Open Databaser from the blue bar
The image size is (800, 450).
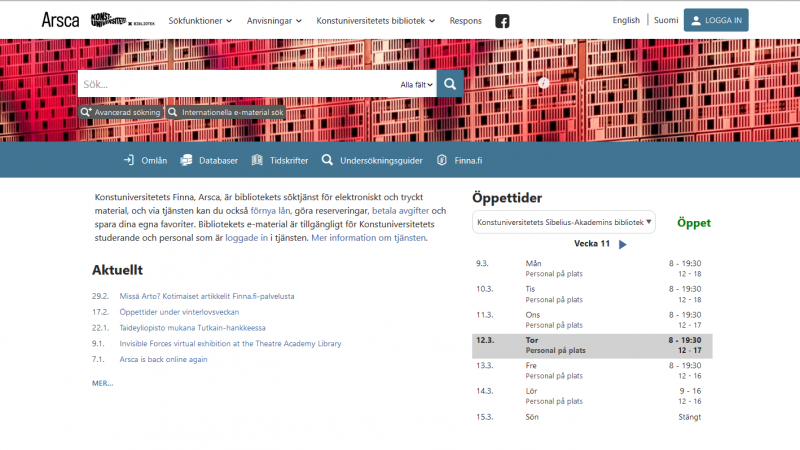click(209, 160)
